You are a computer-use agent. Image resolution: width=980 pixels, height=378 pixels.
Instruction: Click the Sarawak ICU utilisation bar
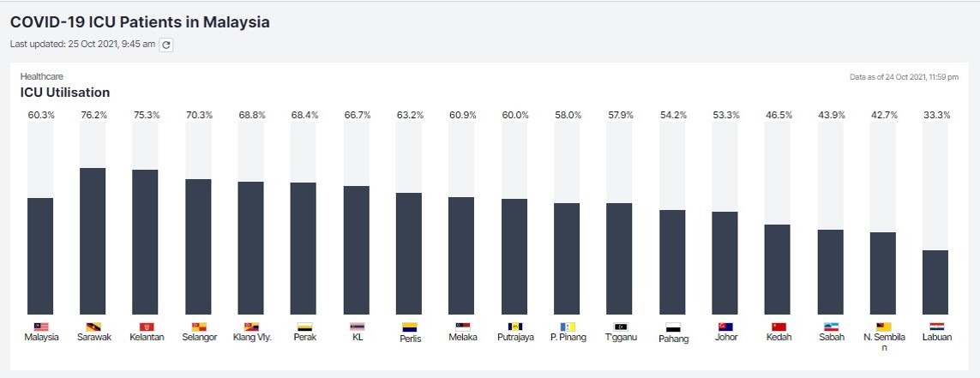93,241
